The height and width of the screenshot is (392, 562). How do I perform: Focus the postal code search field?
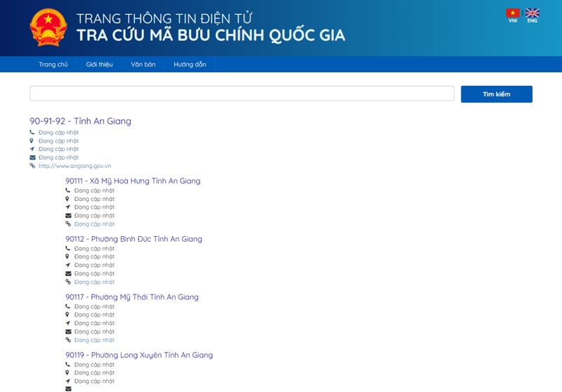click(242, 93)
